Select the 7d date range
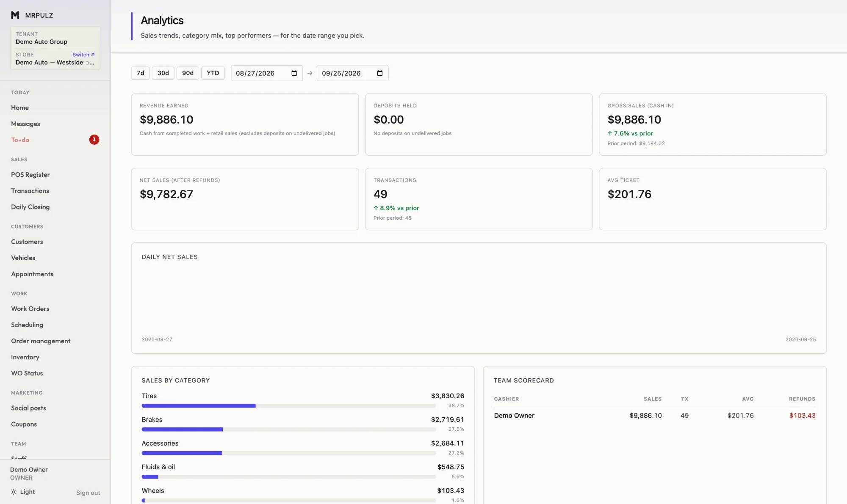Screen dimensions: 847x504 pyautogui.click(x=140, y=73)
